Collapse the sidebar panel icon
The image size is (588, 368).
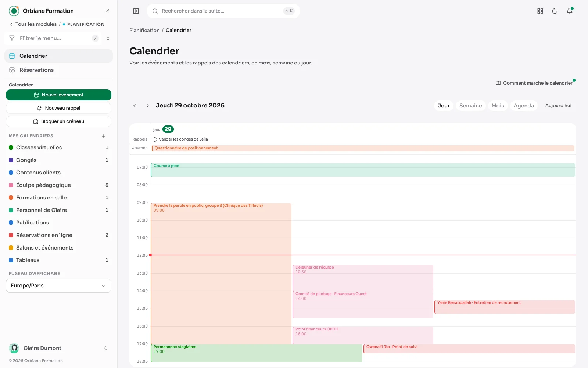coord(136,11)
